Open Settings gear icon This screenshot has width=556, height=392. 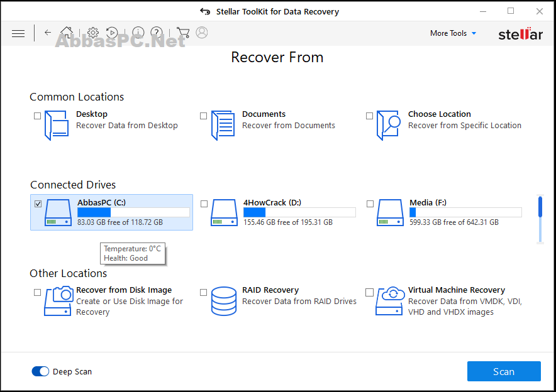click(93, 33)
